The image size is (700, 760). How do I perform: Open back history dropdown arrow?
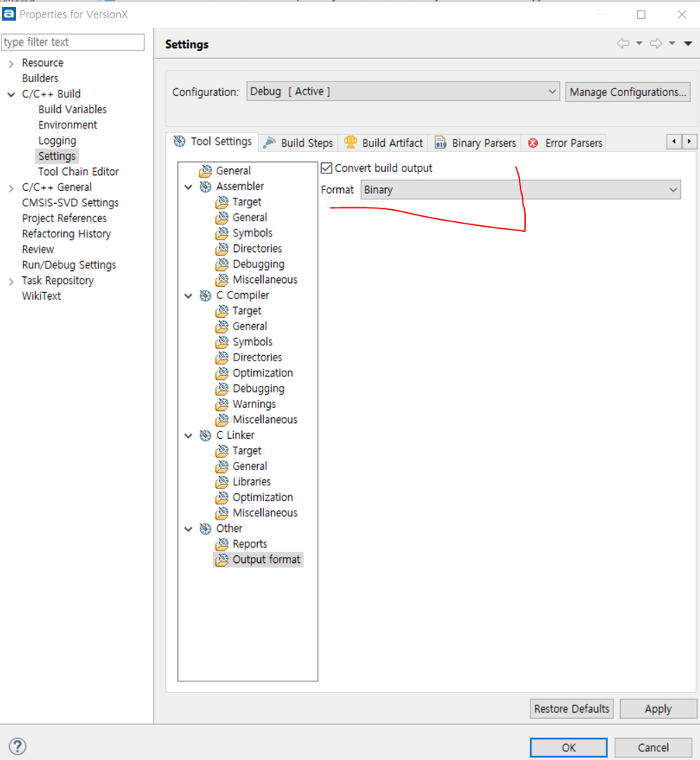coord(639,43)
